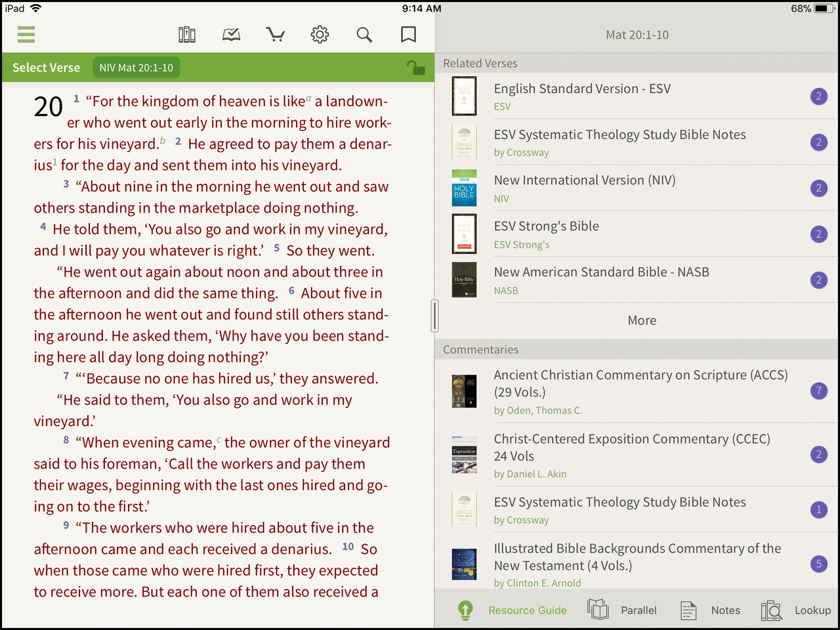The height and width of the screenshot is (630, 840).
Task: Tap the CCEC Exposition cover thumbnail
Action: [x=464, y=455]
